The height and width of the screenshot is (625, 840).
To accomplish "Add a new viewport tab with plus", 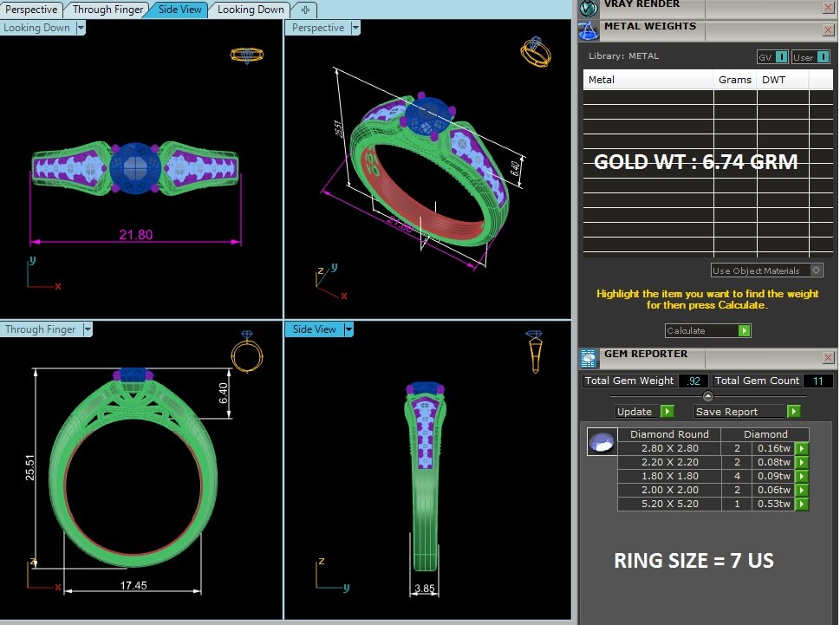I will pyautogui.click(x=305, y=10).
